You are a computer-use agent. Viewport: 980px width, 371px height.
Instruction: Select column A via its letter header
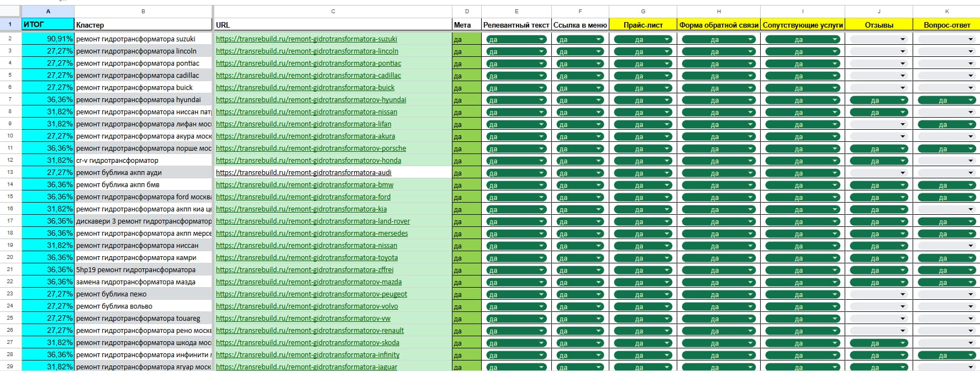coord(48,11)
